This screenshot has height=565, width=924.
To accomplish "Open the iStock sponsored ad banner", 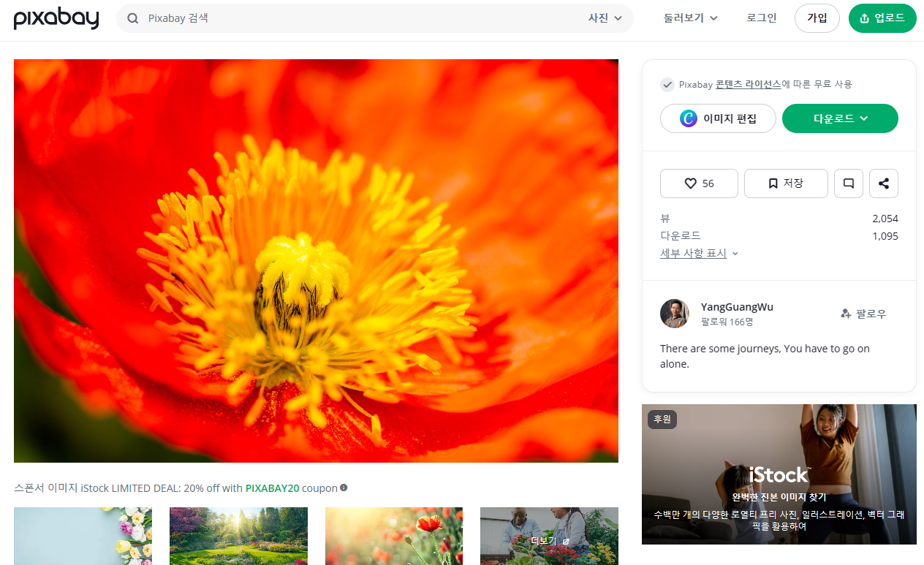I will 779,474.
